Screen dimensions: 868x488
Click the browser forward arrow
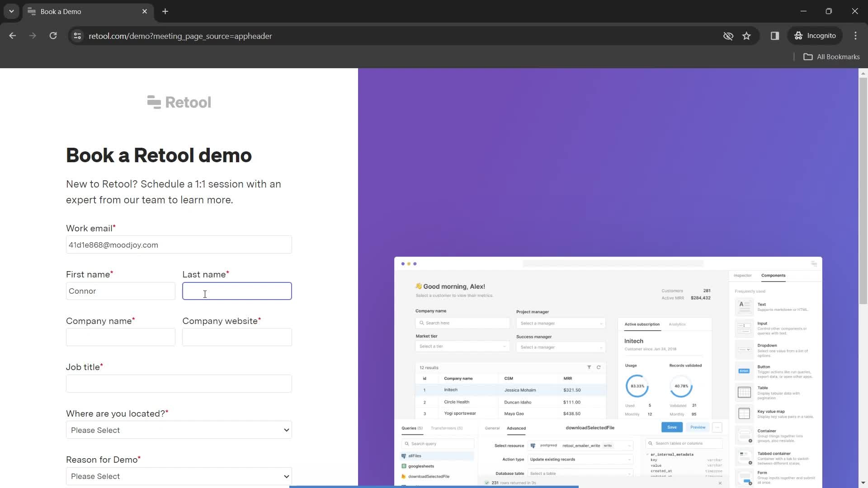(x=33, y=36)
